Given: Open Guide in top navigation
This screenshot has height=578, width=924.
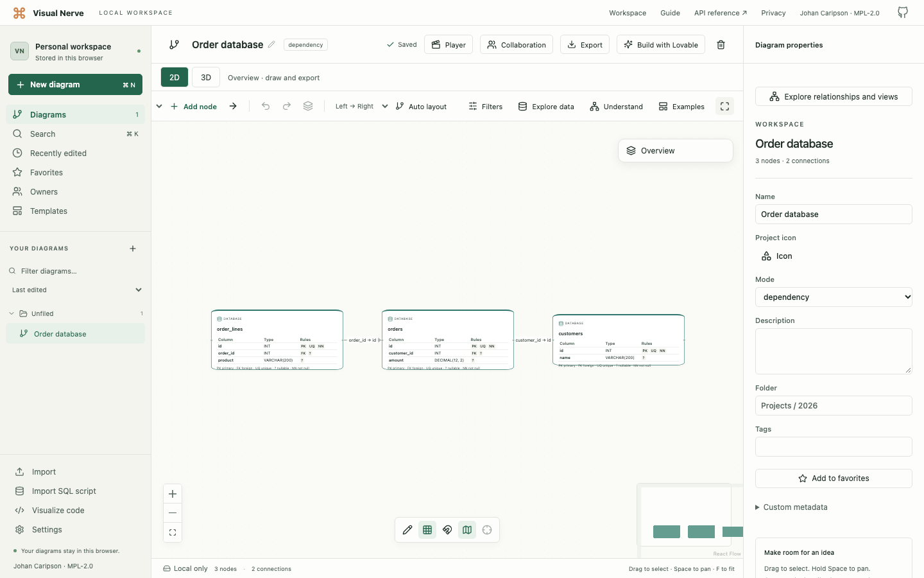Looking at the screenshot, I should click(670, 13).
